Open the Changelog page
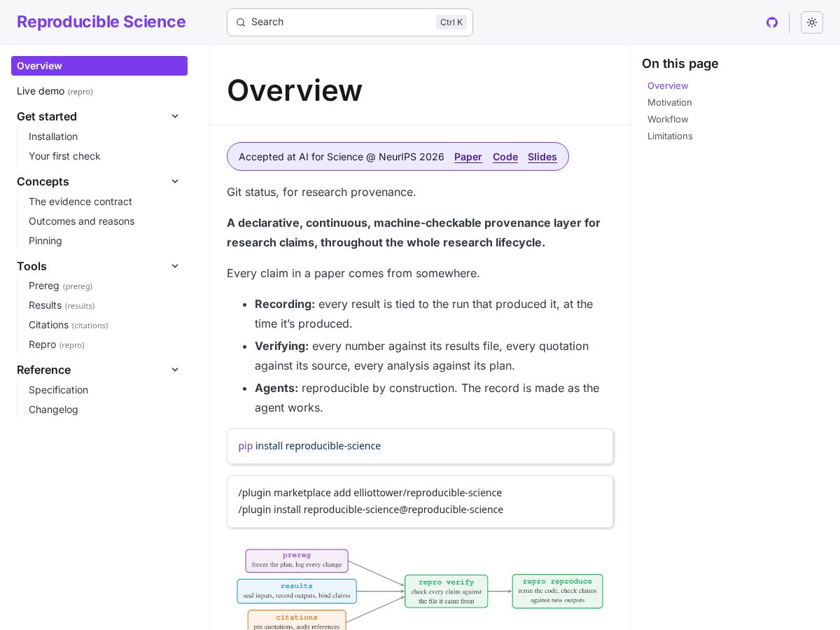The height and width of the screenshot is (630, 840). pos(53,409)
